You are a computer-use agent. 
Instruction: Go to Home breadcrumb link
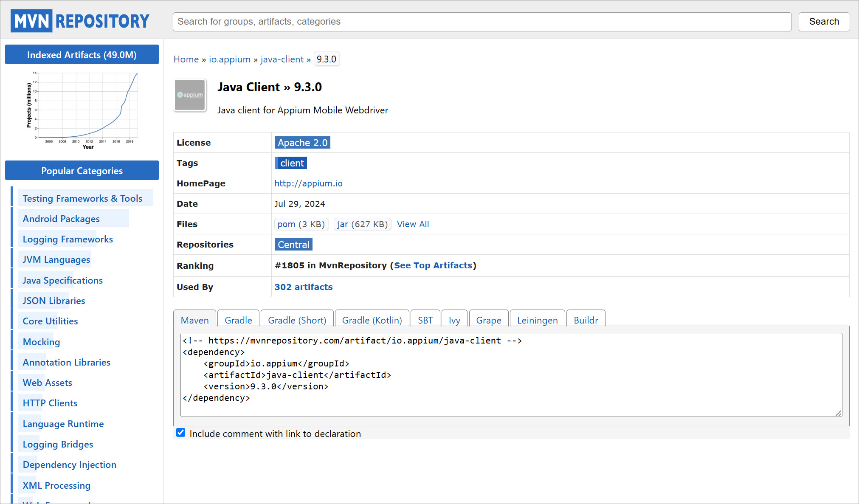coord(186,59)
